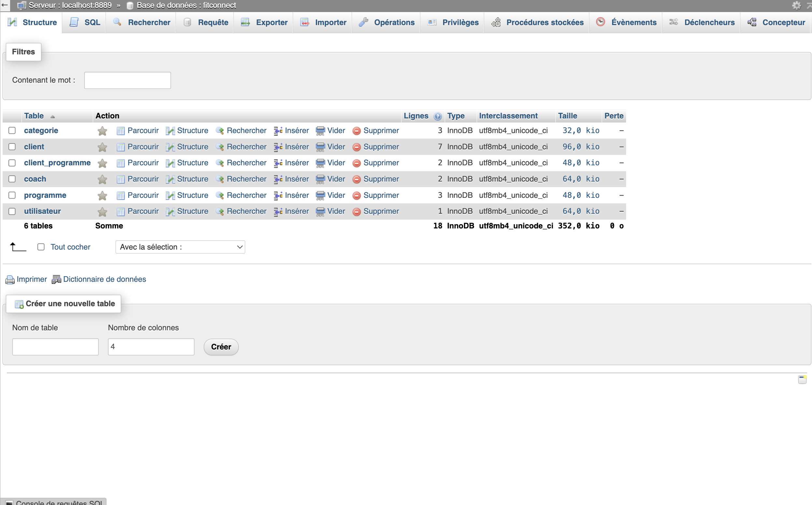Click the Lignes help question icon
This screenshot has width=812, height=505.
(437, 116)
